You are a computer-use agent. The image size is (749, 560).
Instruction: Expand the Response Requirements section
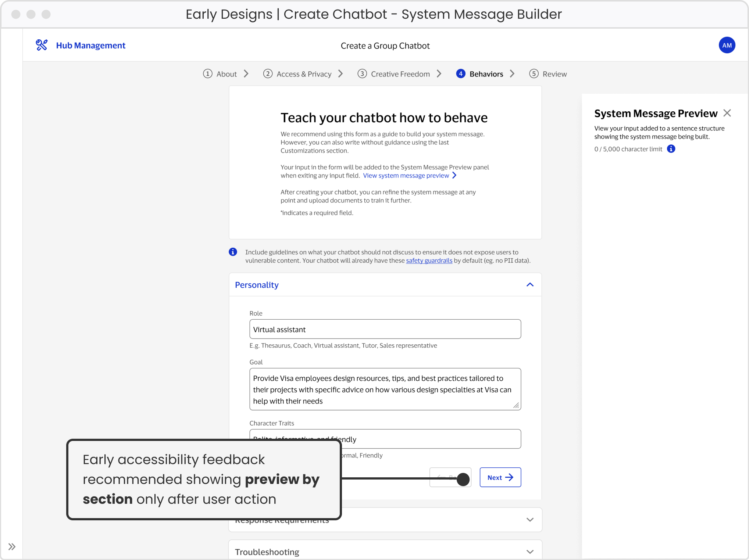(x=530, y=520)
